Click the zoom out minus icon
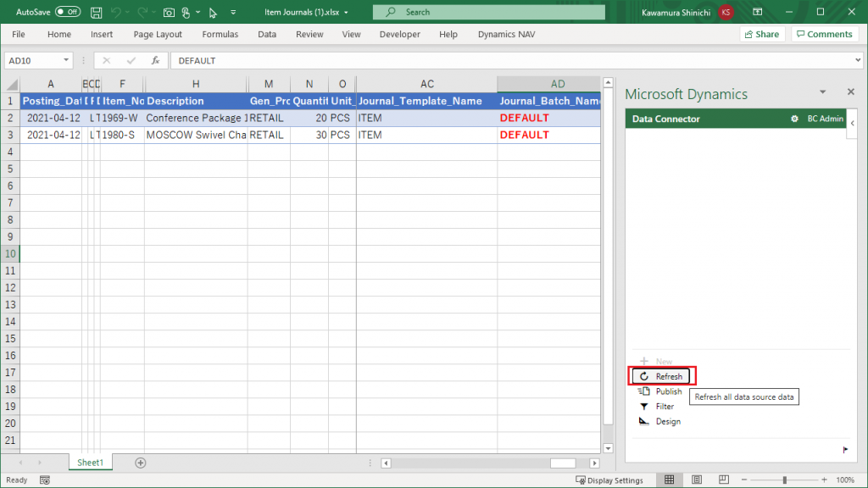Screen dimensions: 868x488 click(x=744, y=480)
